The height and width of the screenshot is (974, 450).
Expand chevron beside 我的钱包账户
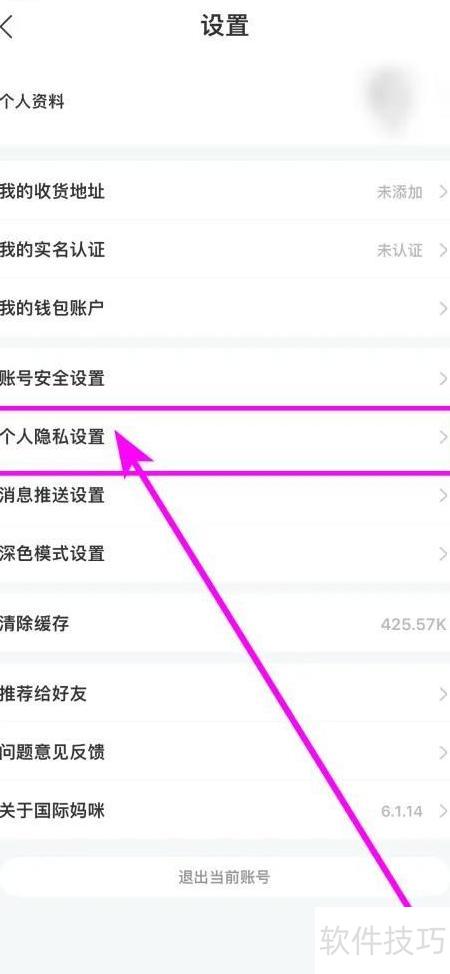click(x=443, y=308)
